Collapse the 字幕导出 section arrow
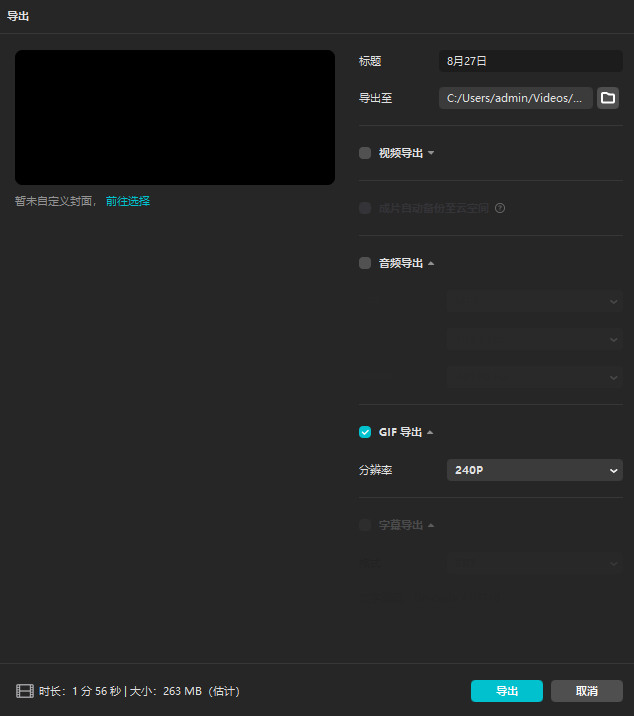The width and height of the screenshot is (634, 716). click(431, 525)
